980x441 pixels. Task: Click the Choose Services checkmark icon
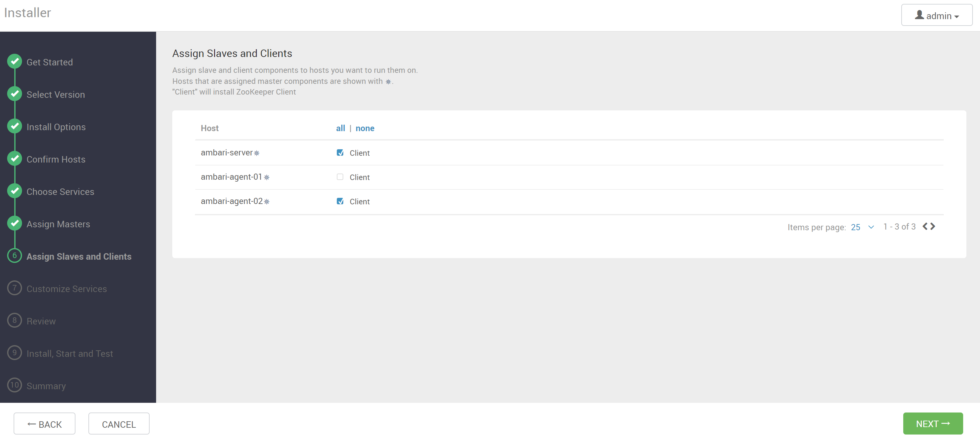pos(15,191)
